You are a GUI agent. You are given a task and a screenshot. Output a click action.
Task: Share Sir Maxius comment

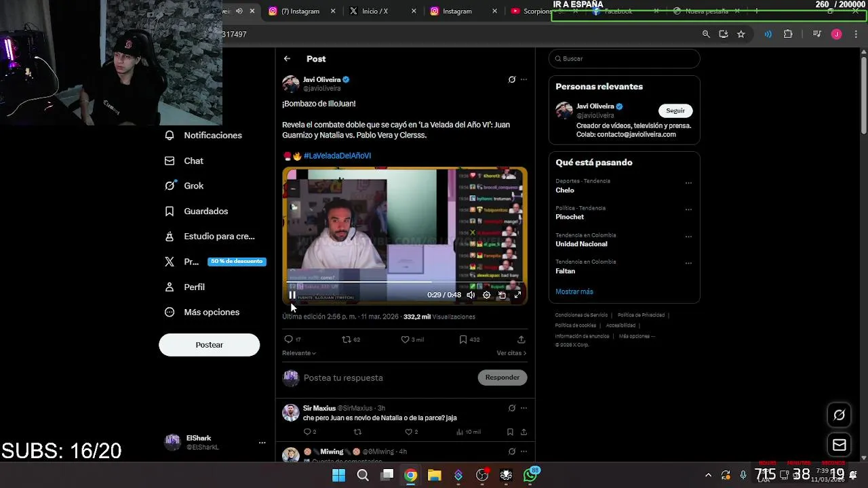click(524, 432)
